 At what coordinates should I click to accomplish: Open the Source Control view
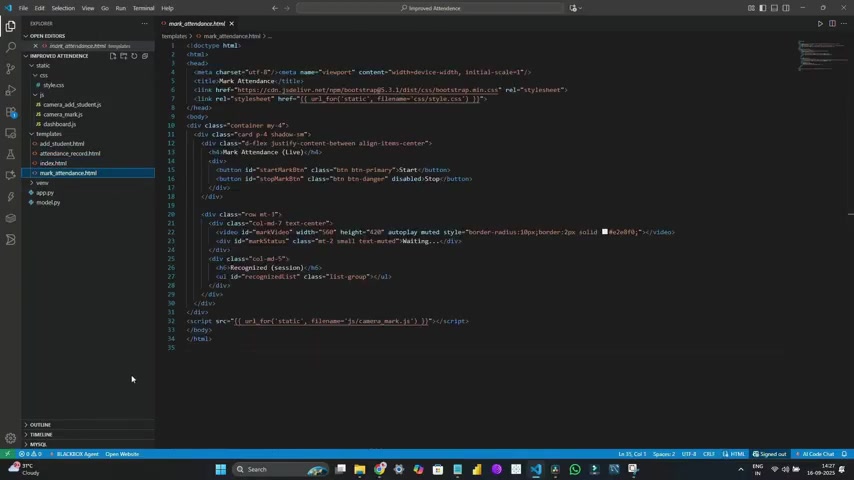11,68
